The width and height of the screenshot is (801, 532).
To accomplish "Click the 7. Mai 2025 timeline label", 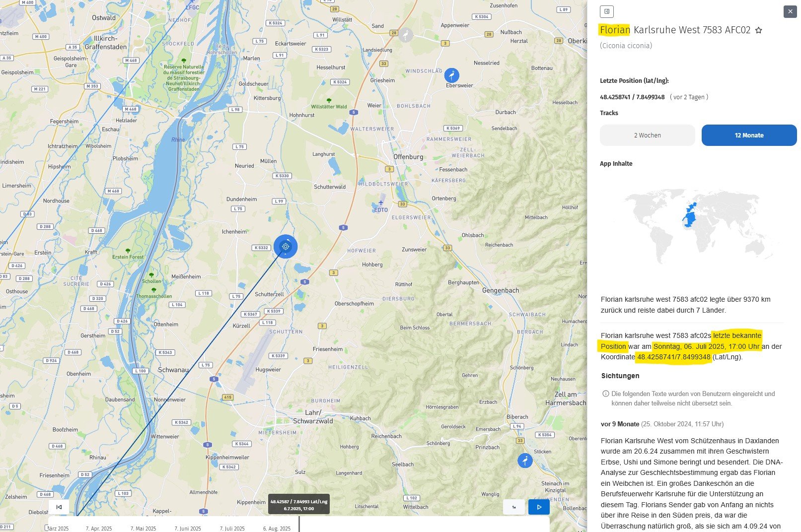I will [143, 529].
